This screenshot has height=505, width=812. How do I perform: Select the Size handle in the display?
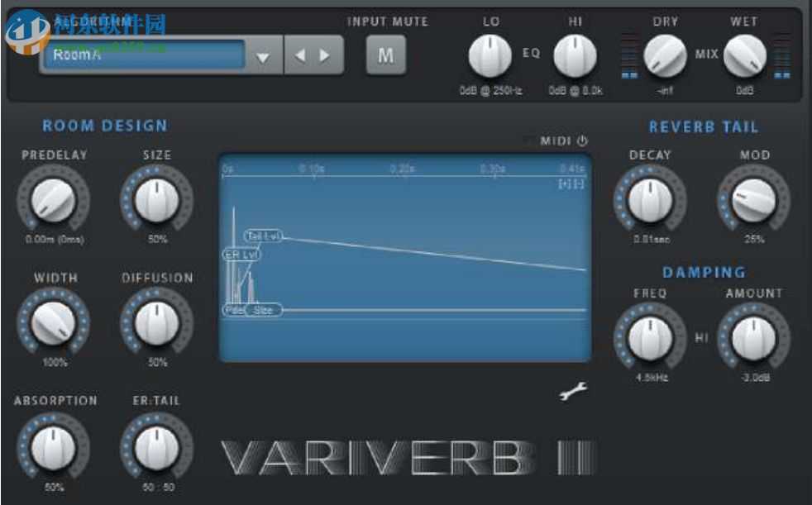point(265,309)
